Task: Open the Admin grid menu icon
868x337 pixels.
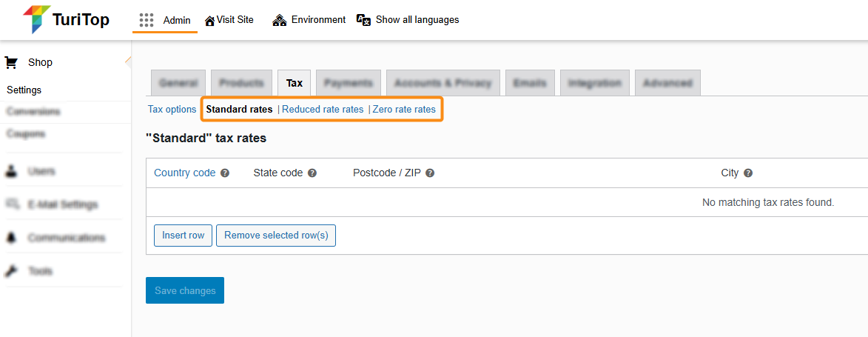Action: tap(147, 20)
